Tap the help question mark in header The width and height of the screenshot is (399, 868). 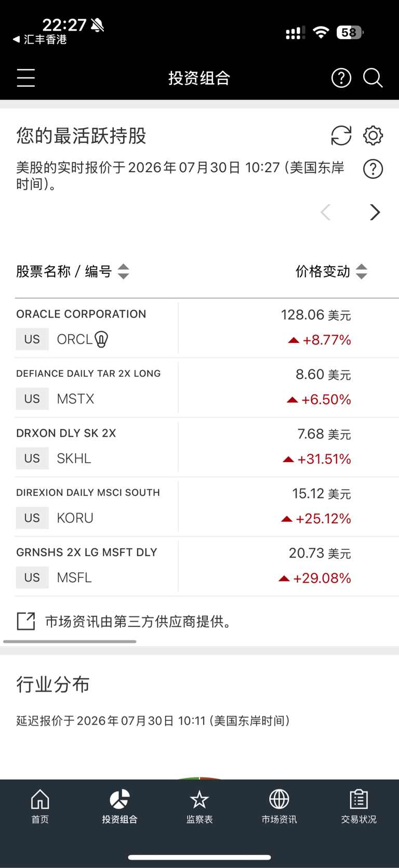(x=341, y=78)
